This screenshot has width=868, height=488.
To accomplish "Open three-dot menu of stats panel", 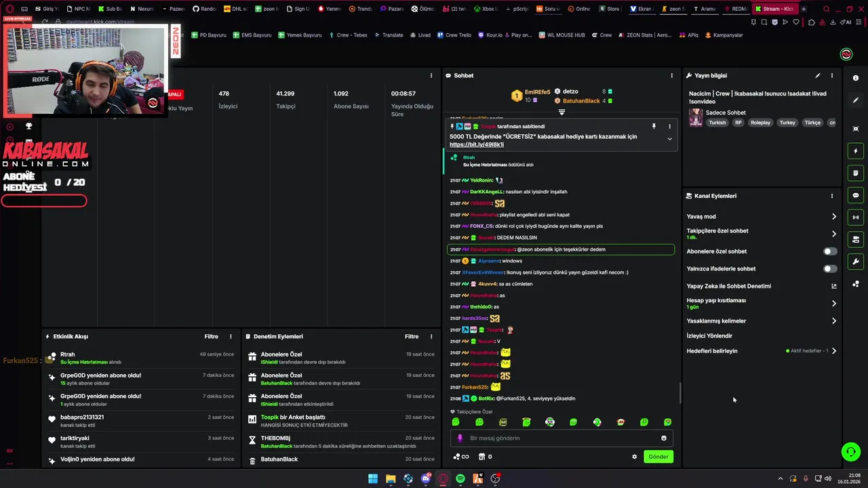I will coord(431,75).
